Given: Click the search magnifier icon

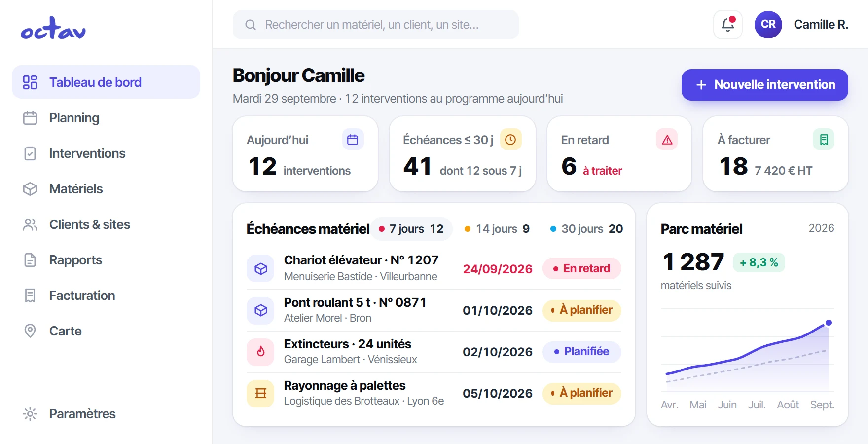Looking at the screenshot, I should point(251,25).
